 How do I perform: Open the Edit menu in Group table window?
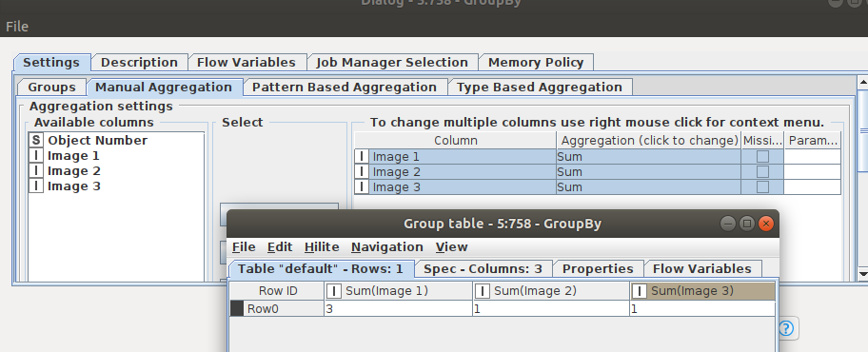pyautogui.click(x=280, y=246)
